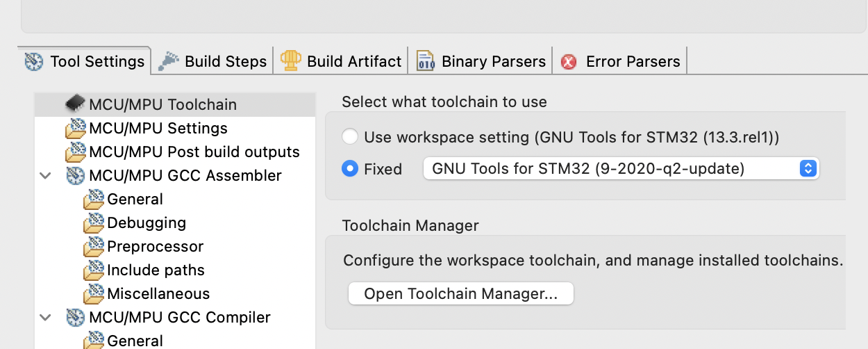Switch to the Error Parsers tab
The width and height of the screenshot is (868, 349).
click(x=620, y=61)
